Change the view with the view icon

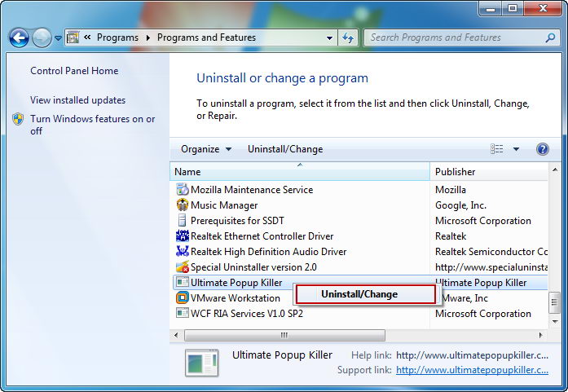(x=496, y=149)
